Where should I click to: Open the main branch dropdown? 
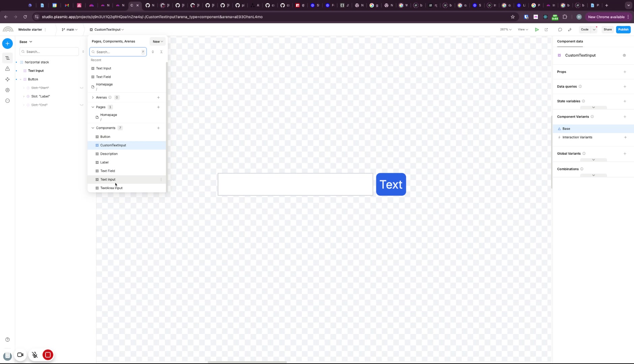point(70,30)
